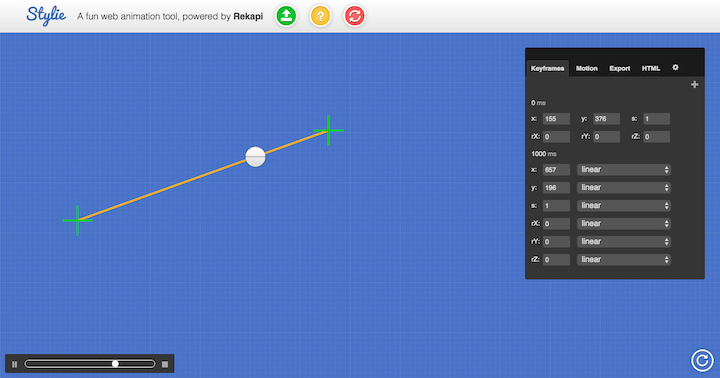Pause the animation playback
This screenshot has height=378, width=720.
14,364
